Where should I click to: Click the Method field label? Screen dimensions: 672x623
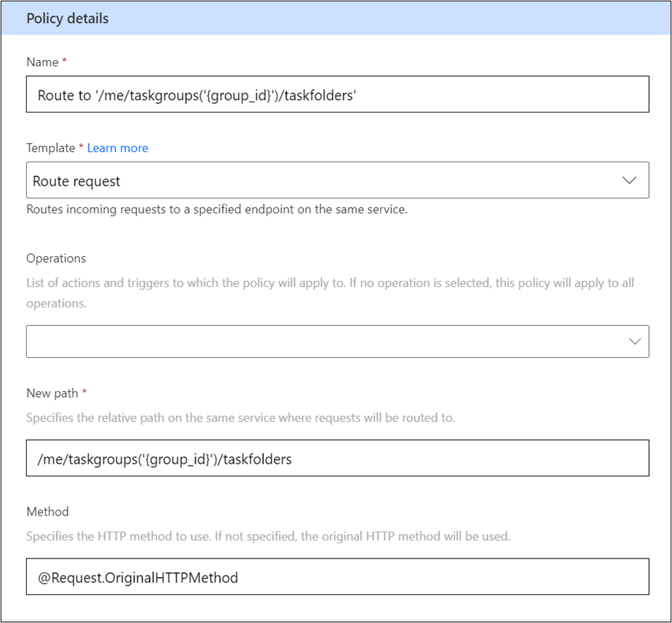pyautogui.click(x=47, y=512)
